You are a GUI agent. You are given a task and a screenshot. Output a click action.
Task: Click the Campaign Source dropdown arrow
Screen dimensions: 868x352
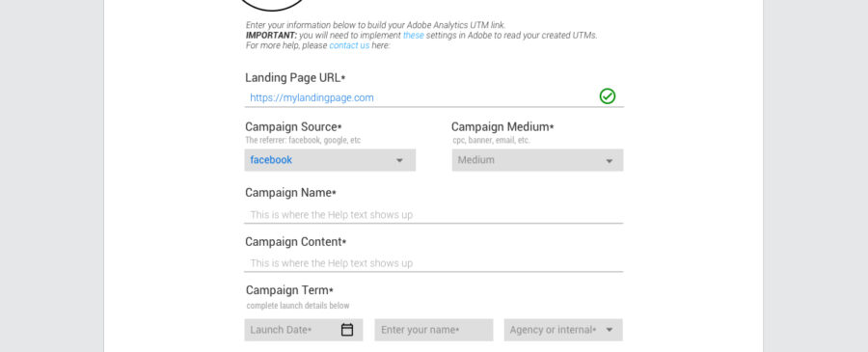(x=399, y=160)
